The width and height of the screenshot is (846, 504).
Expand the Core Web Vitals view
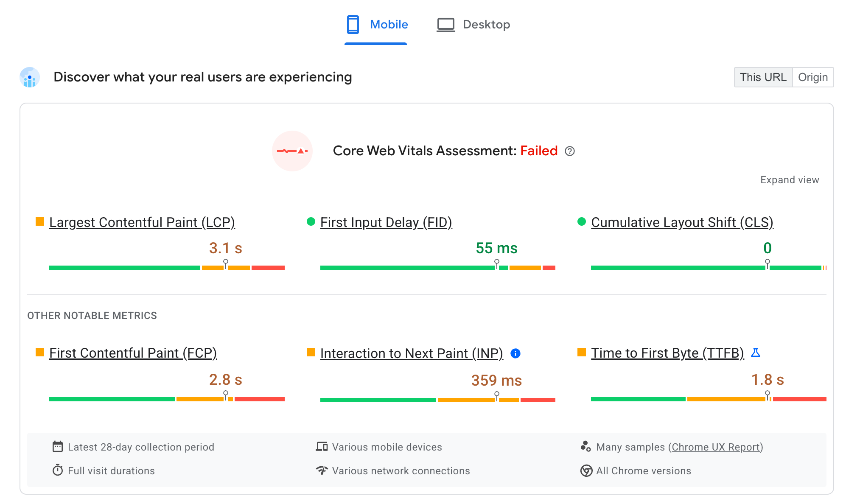coord(789,179)
